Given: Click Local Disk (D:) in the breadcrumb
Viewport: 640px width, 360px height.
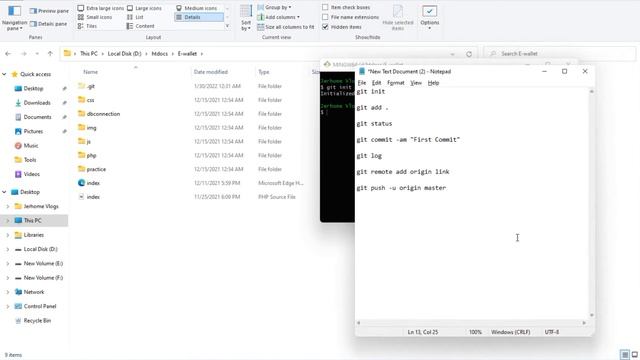Looking at the screenshot, I should click(124, 54).
